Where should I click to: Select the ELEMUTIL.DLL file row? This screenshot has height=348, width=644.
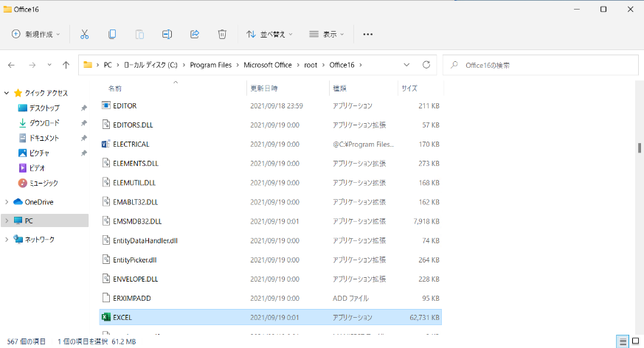pos(270,183)
